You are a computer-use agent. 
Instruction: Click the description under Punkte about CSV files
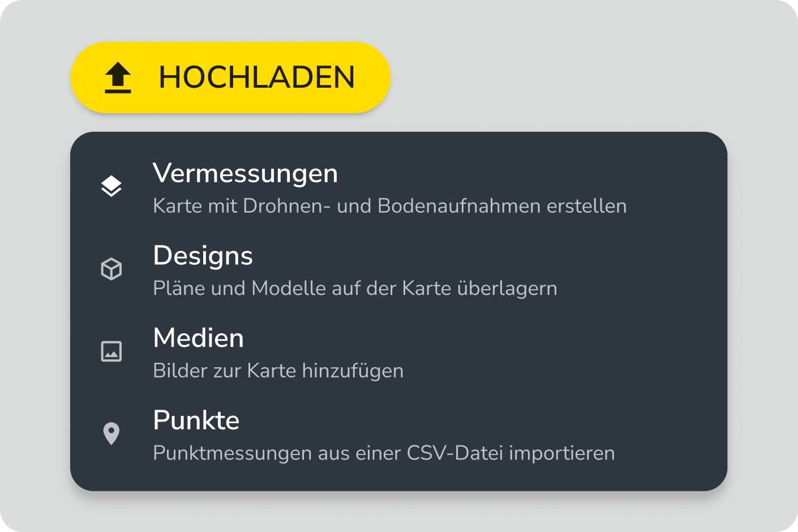point(383,453)
